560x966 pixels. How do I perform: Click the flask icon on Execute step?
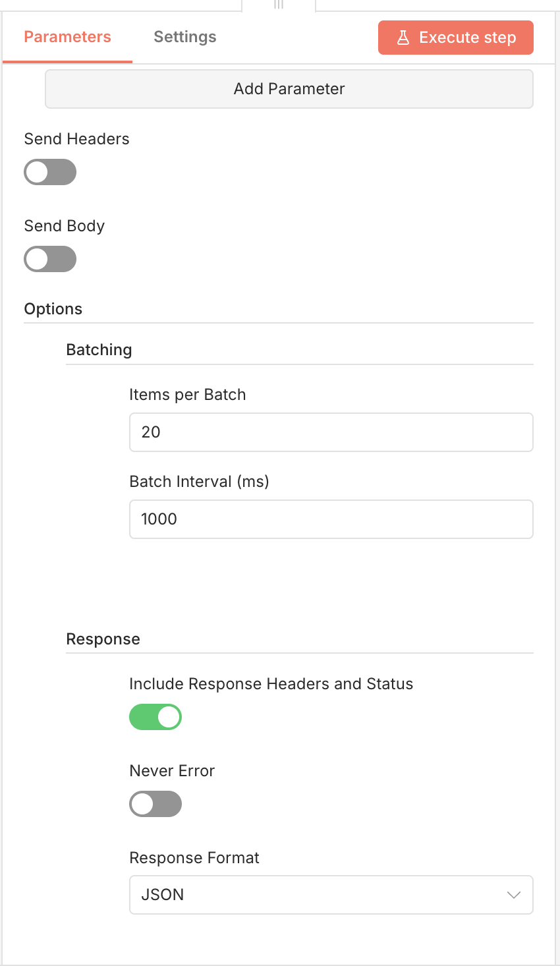click(x=403, y=38)
